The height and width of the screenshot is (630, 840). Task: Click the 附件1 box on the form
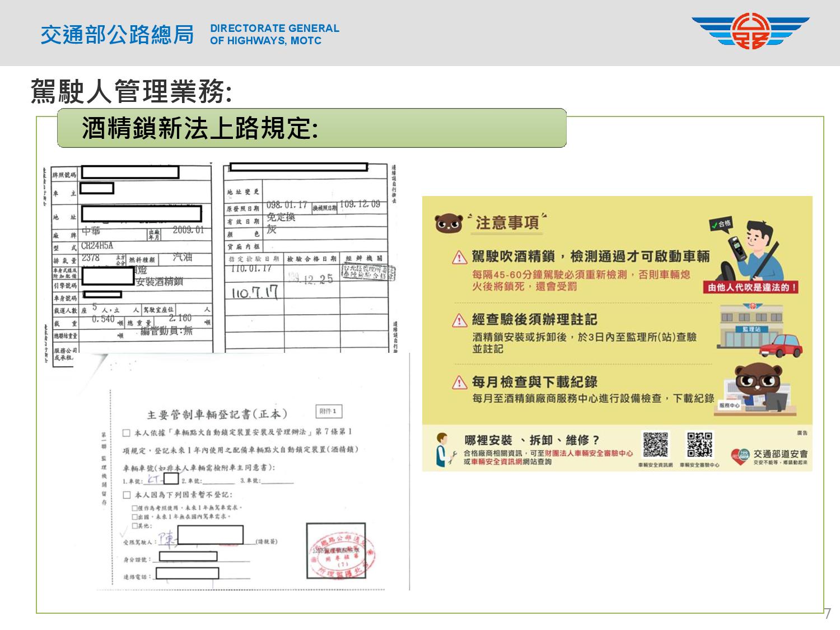(328, 411)
